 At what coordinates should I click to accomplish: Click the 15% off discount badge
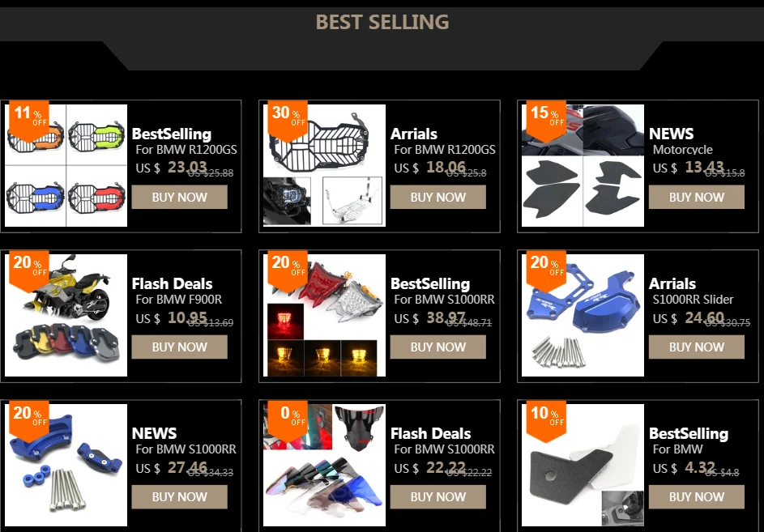(x=546, y=120)
